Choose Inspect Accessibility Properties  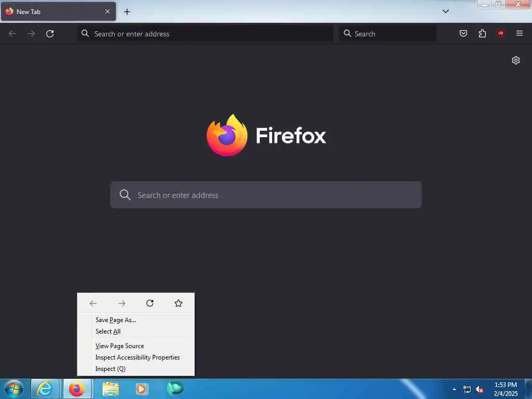pos(136,357)
